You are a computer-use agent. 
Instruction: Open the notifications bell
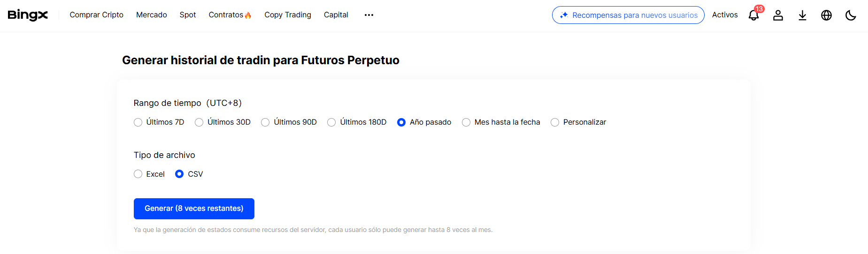(x=753, y=15)
